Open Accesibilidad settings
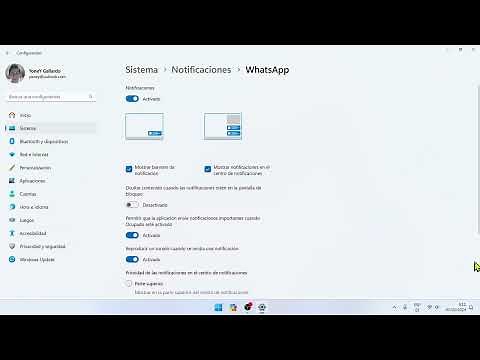 pyautogui.click(x=50, y=233)
